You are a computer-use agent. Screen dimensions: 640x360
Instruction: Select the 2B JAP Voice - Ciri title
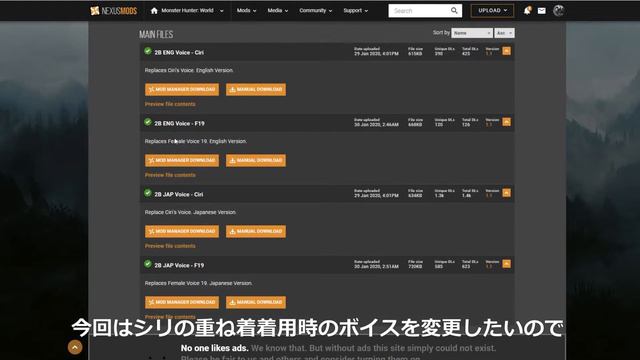tap(178, 194)
